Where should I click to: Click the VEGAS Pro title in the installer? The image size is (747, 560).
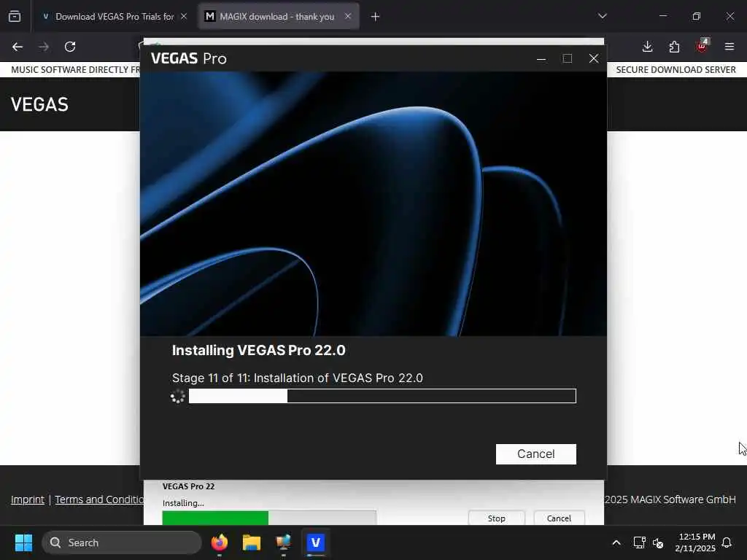189,58
